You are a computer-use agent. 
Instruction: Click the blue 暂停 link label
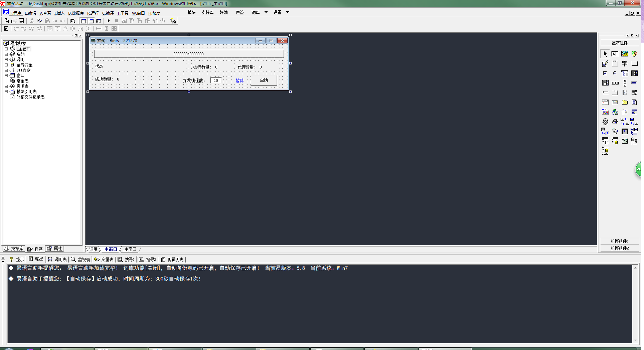[239, 80]
